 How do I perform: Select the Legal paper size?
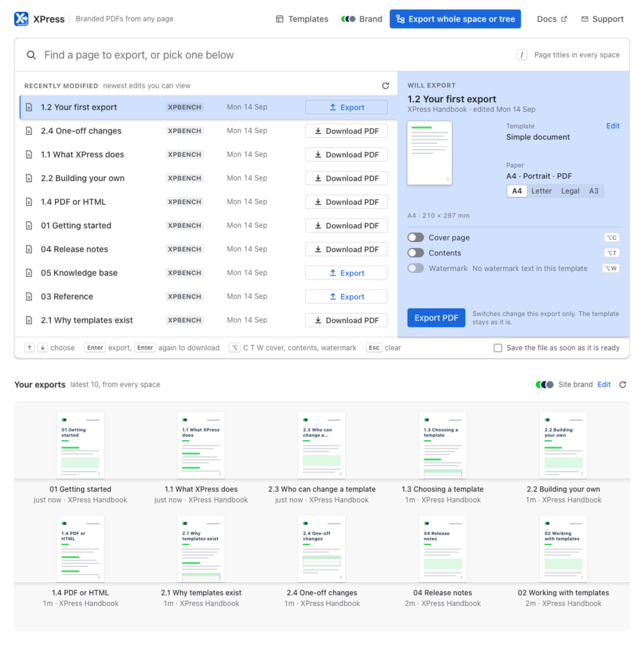point(570,191)
